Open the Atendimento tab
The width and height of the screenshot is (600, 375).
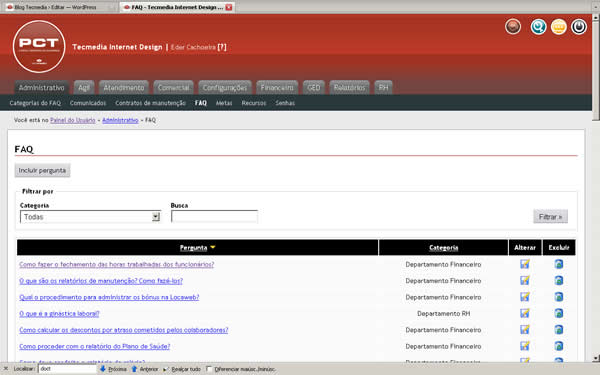point(124,88)
